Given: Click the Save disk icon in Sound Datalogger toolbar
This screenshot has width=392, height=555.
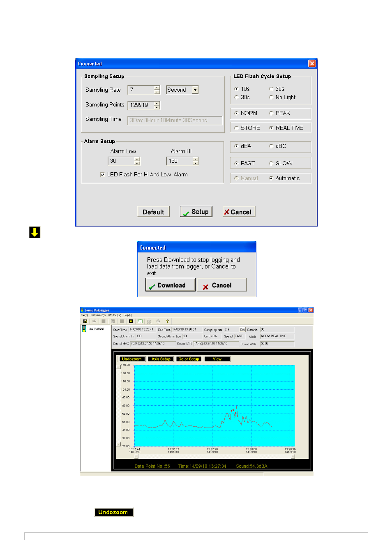Looking at the screenshot, I should pyautogui.click(x=85, y=321).
